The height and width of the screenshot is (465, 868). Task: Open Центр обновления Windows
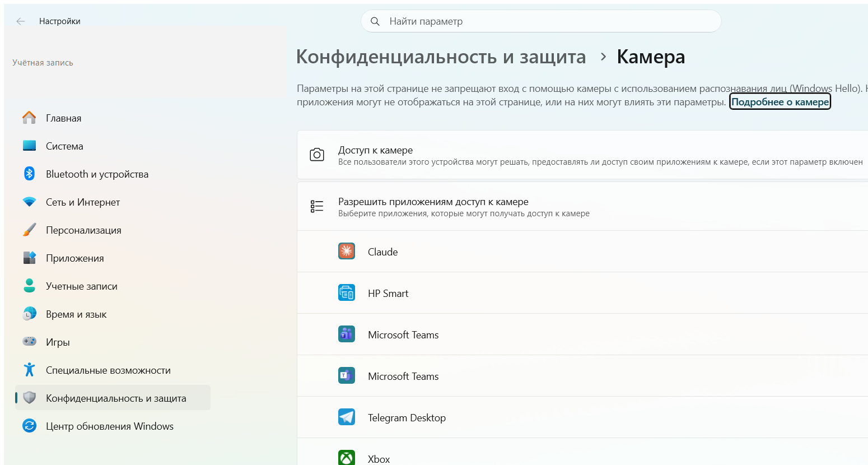[x=113, y=426]
